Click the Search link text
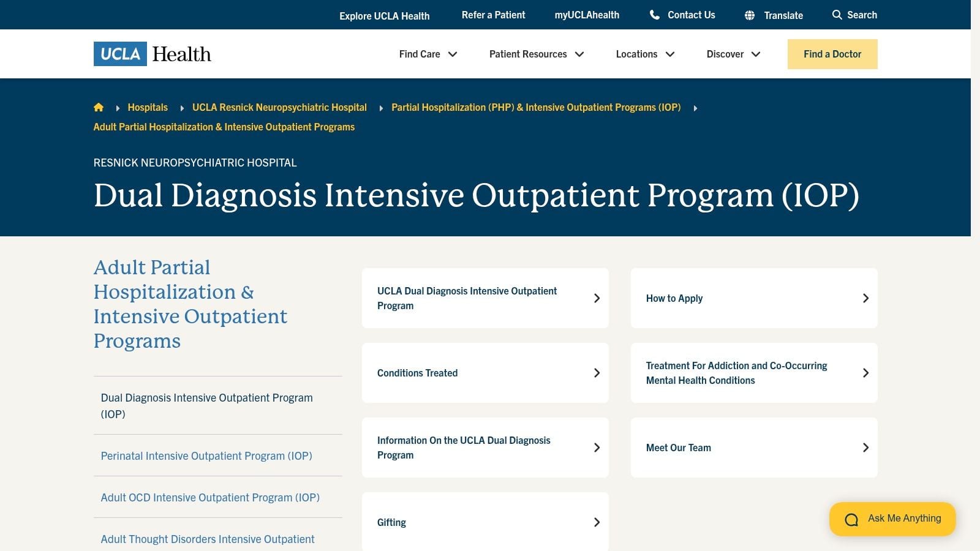980x551 pixels. (862, 15)
